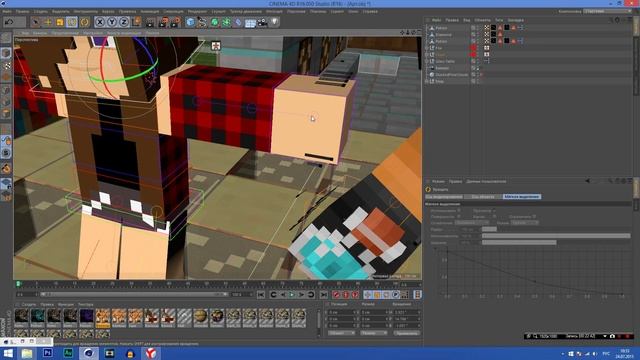Switch to Model mode in sidebar
This screenshot has width=640, height=360.
tap(6, 53)
